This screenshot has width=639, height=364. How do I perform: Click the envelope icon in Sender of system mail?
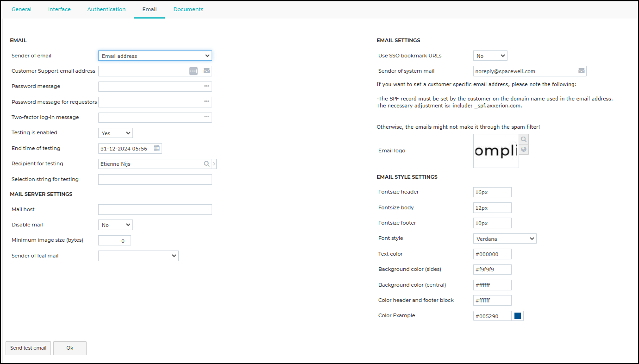click(582, 71)
